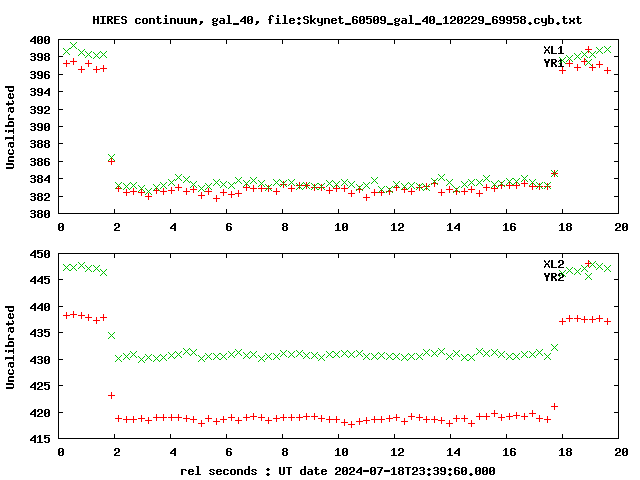Click y-axis tick '388' on top plot
Screen dimensions: 640x480
(40, 144)
